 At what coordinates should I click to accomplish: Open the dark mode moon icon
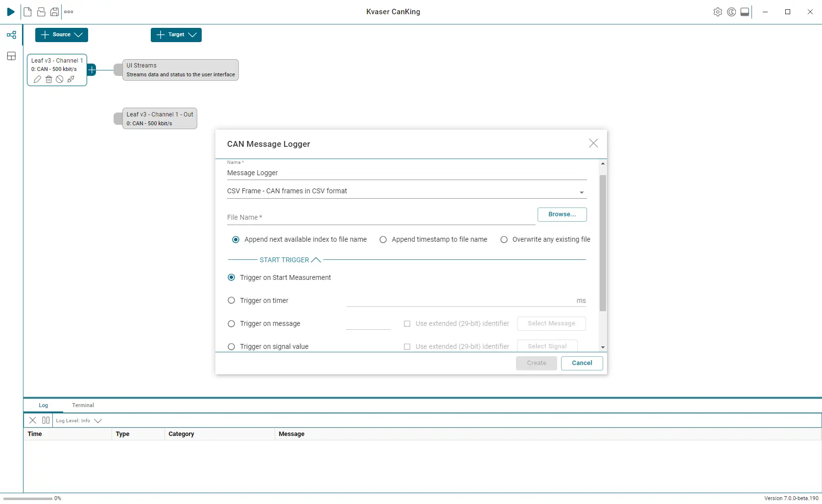point(731,12)
